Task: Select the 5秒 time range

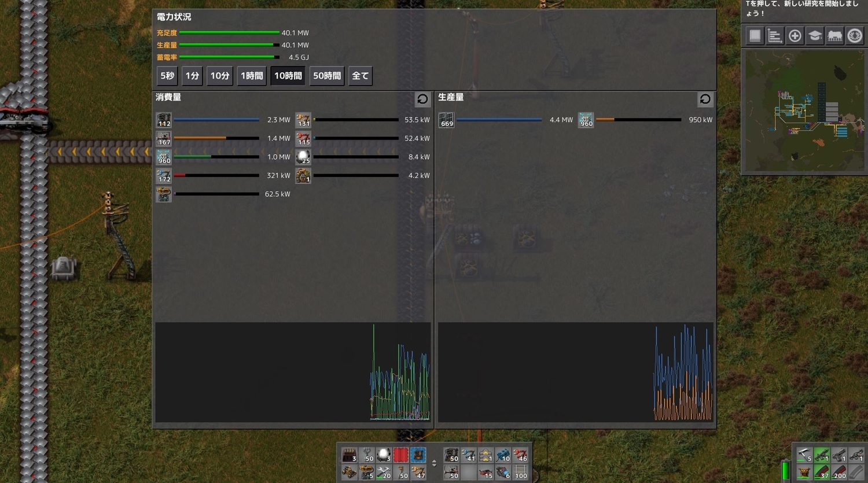Action: click(x=167, y=76)
